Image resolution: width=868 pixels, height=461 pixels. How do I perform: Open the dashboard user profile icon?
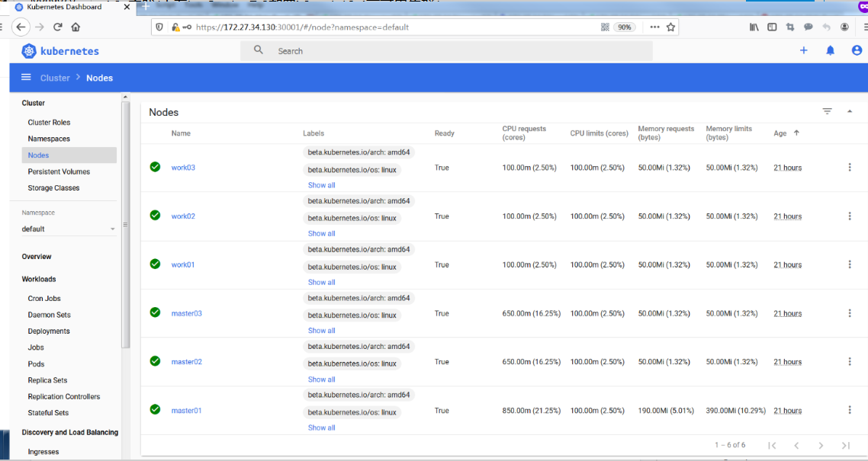(857, 50)
